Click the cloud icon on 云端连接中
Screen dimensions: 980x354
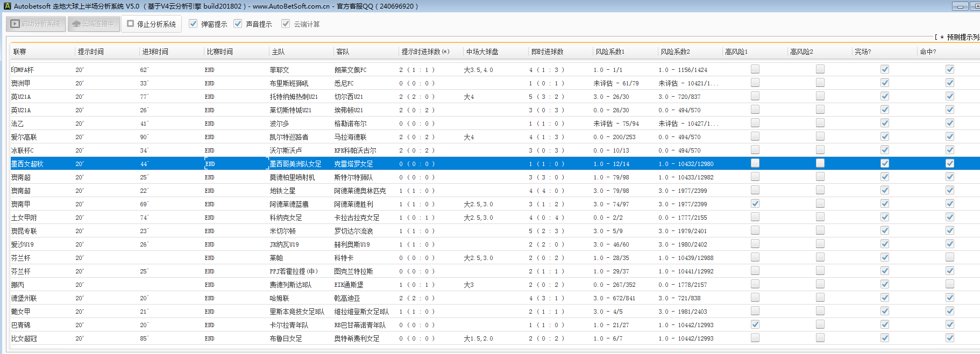point(76,24)
